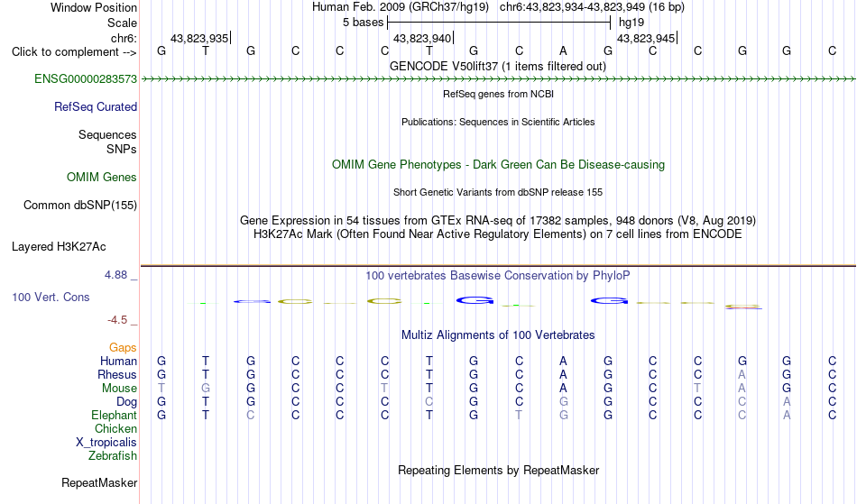857x504 pixels.
Task: Click 'Publications: Sequences in Scientific Articles' title
Action: [x=498, y=122]
